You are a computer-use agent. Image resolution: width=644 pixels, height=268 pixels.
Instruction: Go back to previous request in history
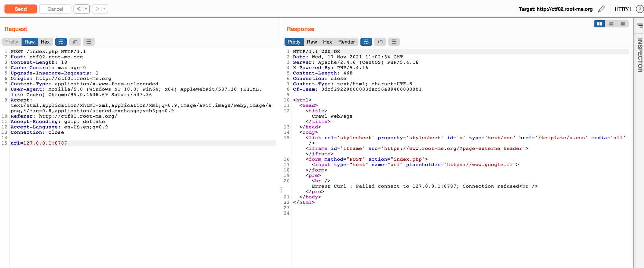click(79, 9)
